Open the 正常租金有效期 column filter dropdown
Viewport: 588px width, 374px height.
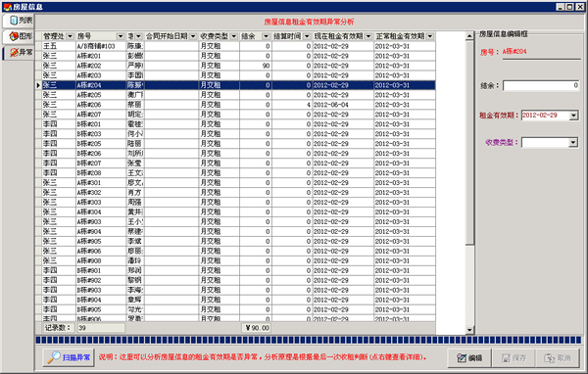coord(430,36)
